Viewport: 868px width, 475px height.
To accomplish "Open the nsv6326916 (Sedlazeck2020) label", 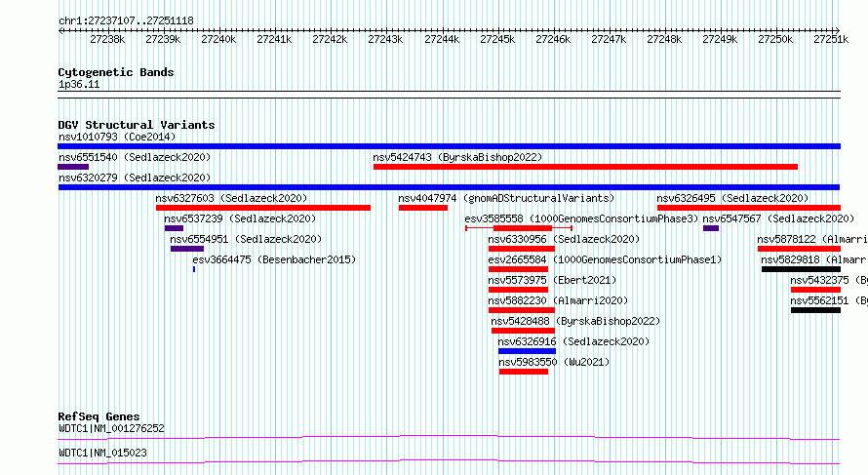I will [x=574, y=341].
